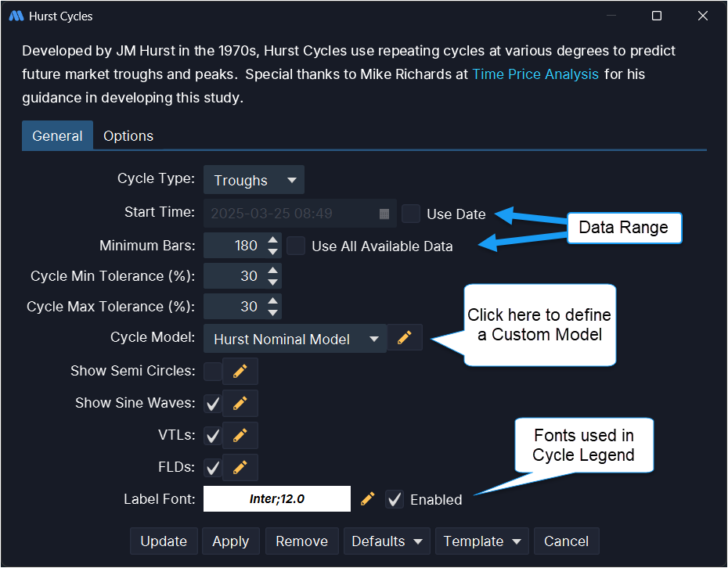The height and width of the screenshot is (568, 728).
Task: Expand the Cycle Type Troughs dropdown
Action: 254,180
